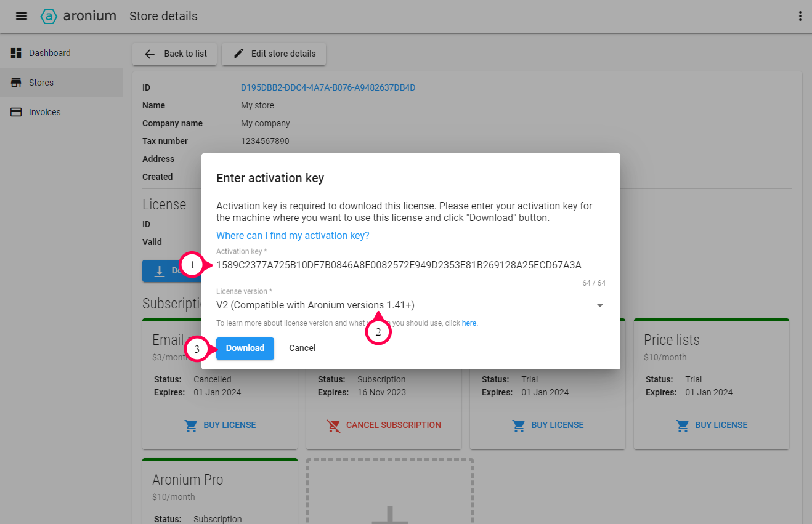The width and height of the screenshot is (812, 524).
Task: Click the 'here' link about license versions
Action: pos(469,323)
